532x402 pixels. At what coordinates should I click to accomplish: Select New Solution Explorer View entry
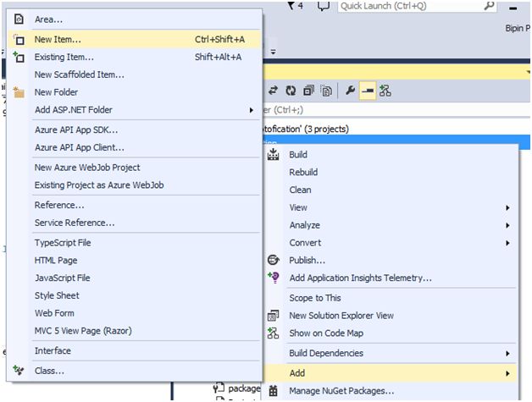tap(391, 316)
